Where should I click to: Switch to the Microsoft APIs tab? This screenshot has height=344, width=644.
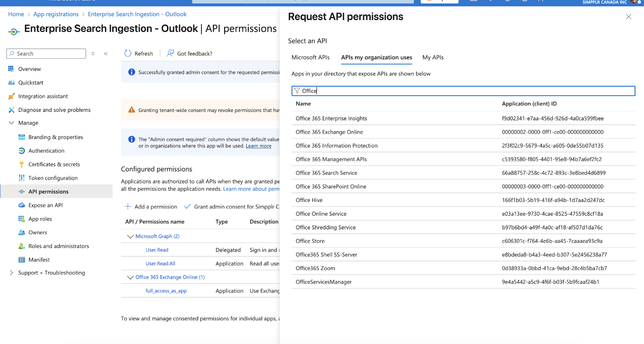pos(310,58)
